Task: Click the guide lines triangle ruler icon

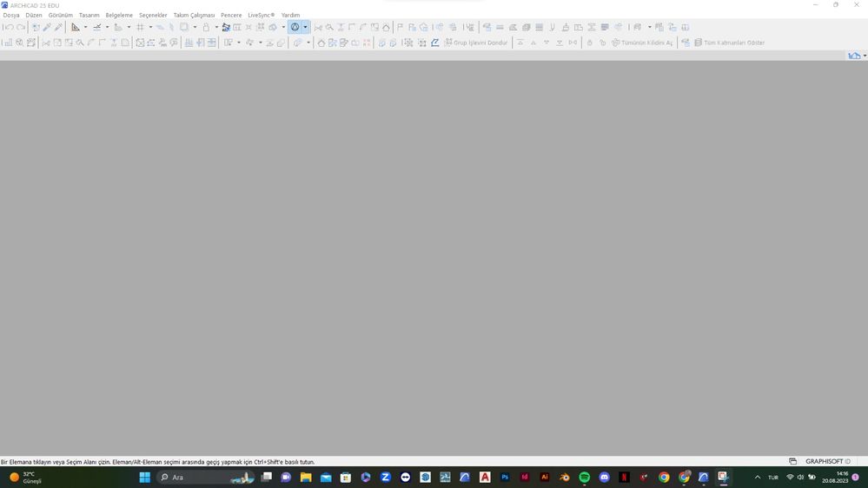Action: coord(76,27)
